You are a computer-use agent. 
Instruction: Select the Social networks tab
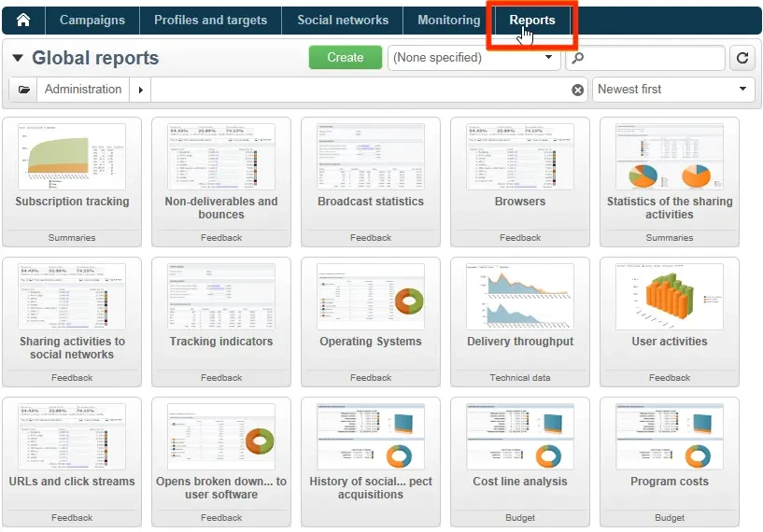343,21
